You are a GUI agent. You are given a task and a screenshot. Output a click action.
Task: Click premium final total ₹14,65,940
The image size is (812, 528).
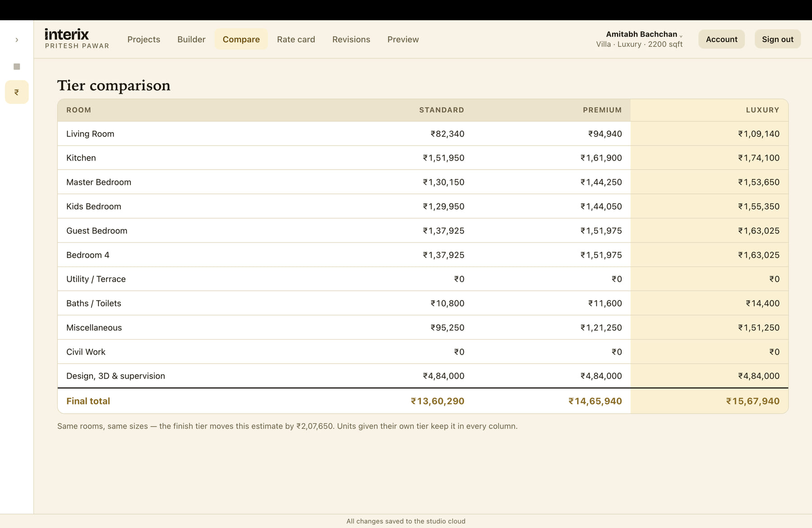click(x=595, y=401)
